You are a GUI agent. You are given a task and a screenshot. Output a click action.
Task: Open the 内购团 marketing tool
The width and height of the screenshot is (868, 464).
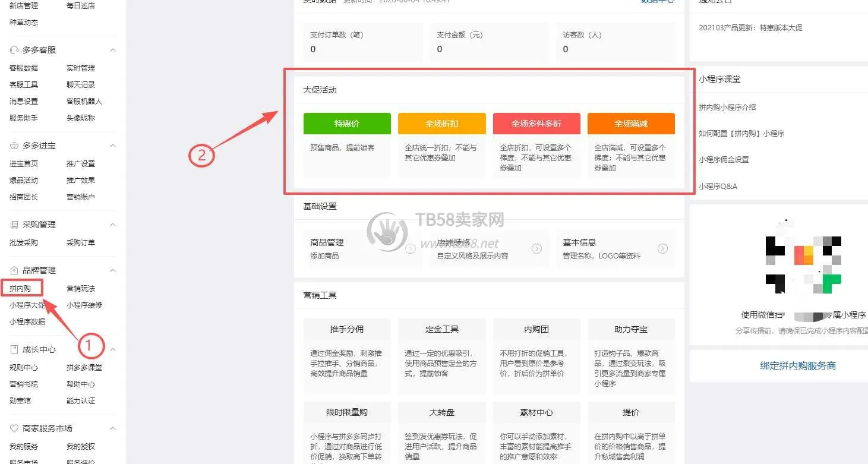[x=536, y=356]
